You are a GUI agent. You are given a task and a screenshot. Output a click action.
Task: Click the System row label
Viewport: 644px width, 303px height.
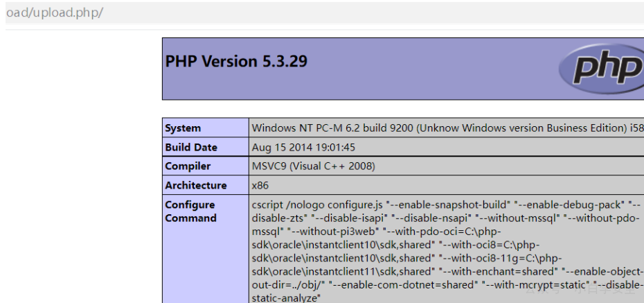pyautogui.click(x=183, y=128)
